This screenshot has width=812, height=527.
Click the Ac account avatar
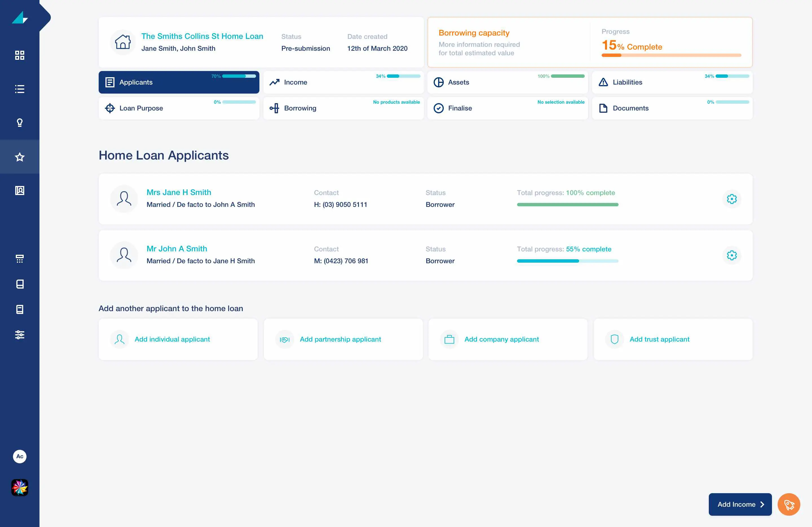[x=20, y=456]
